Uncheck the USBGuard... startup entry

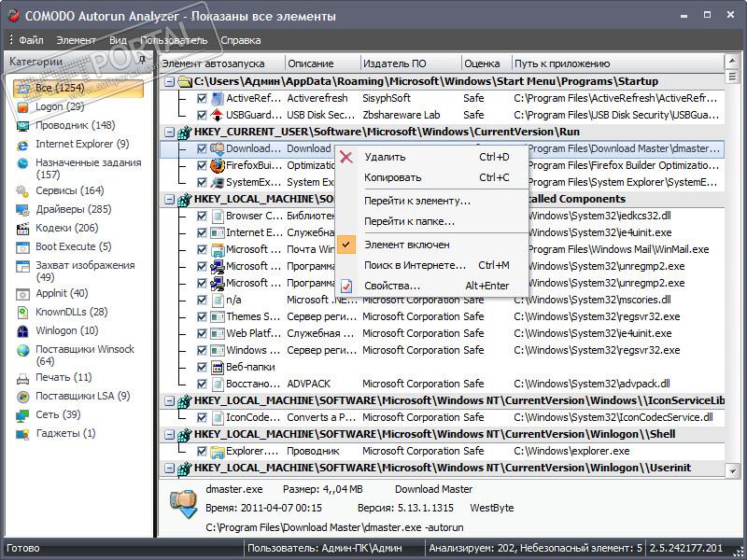point(202,115)
